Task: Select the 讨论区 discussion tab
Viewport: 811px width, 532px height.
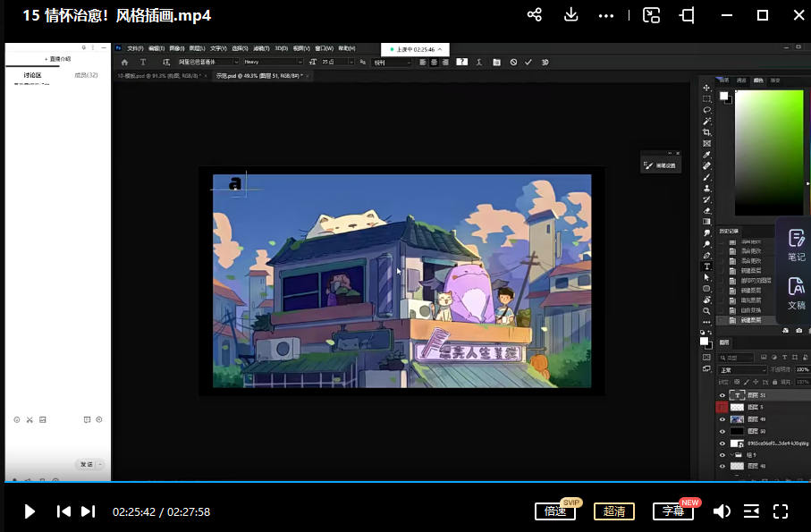Action: click(32, 75)
